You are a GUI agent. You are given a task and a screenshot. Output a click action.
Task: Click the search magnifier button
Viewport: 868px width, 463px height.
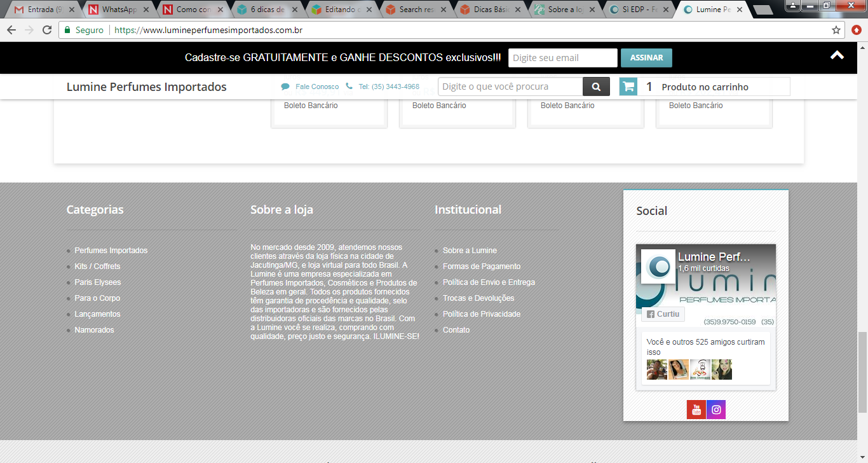(596, 86)
